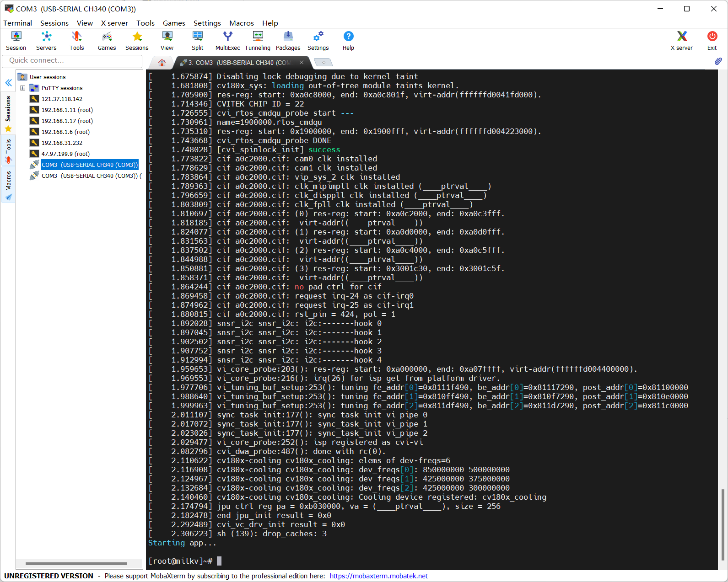The height and width of the screenshot is (582, 728).
Task: Click the serial plug icon of highlighted COM3
Action: [x=34, y=165]
